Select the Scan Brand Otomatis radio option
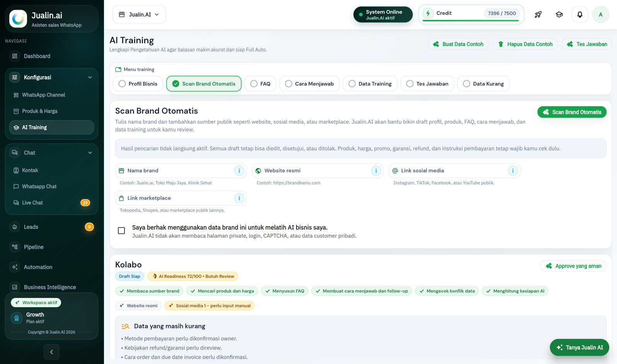Screen dimensions: 617x364 click(204, 84)
